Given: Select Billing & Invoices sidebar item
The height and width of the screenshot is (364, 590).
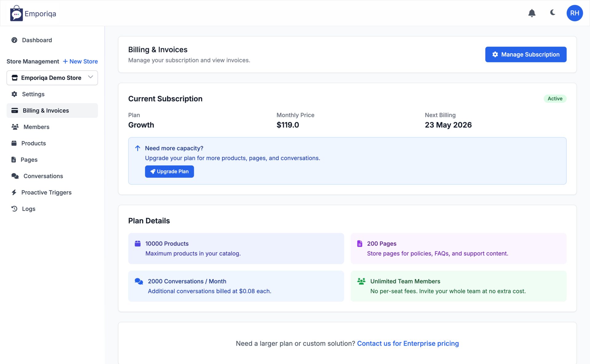Looking at the screenshot, I should [46, 111].
